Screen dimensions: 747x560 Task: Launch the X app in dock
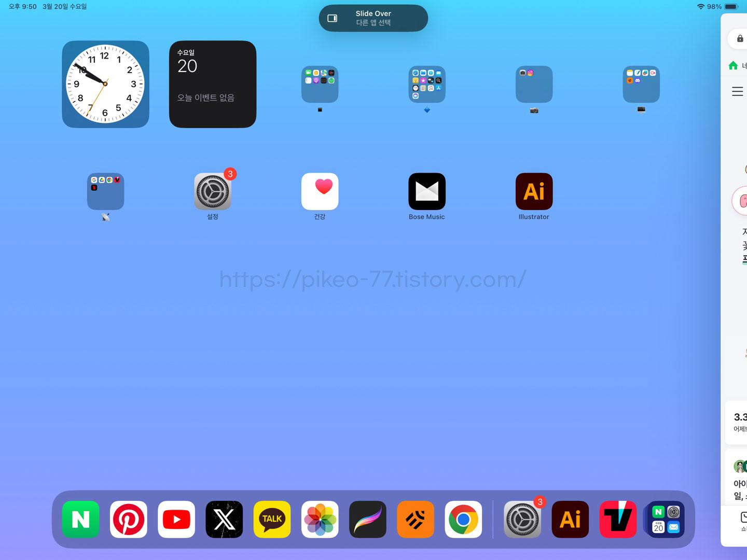pos(224,519)
